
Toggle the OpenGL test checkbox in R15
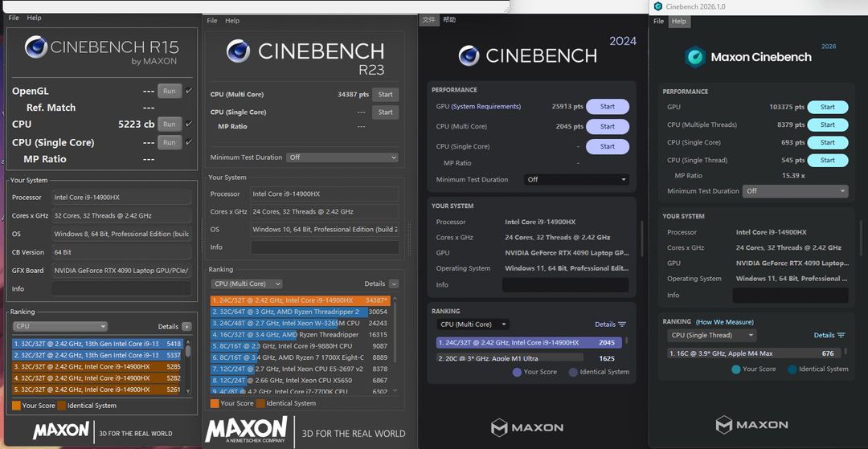[x=189, y=91]
